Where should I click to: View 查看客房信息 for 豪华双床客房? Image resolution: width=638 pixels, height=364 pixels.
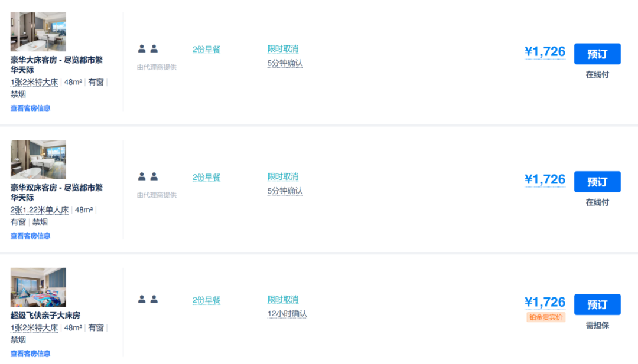(31, 236)
